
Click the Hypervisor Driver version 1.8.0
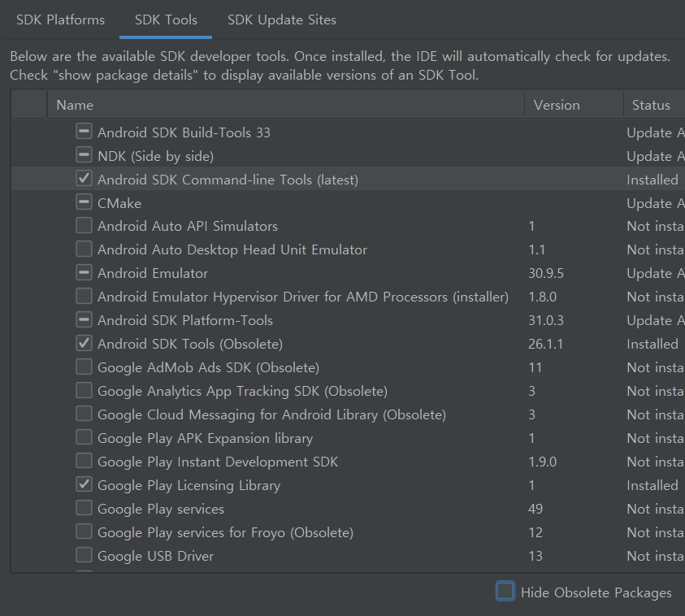pos(543,297)
